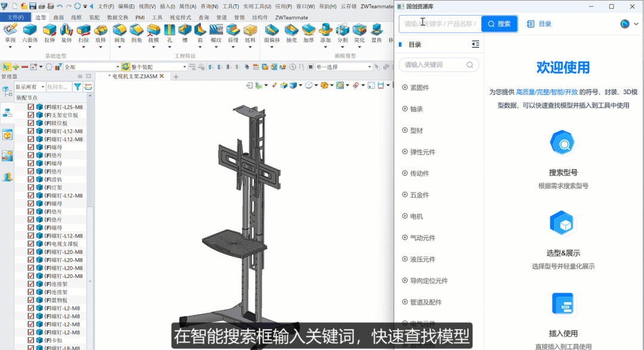
Task: Select the 分割 split tool
Action: click(342, 33)
